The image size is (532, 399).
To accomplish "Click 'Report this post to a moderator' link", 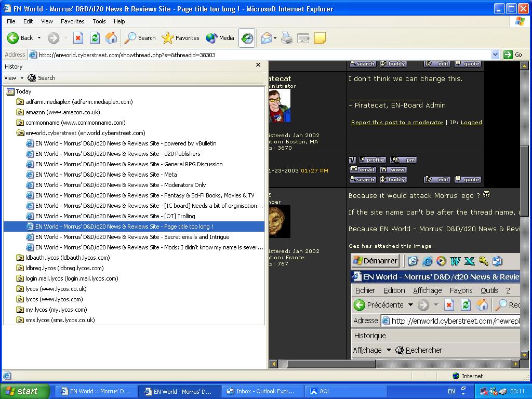I will coord(397,123).
